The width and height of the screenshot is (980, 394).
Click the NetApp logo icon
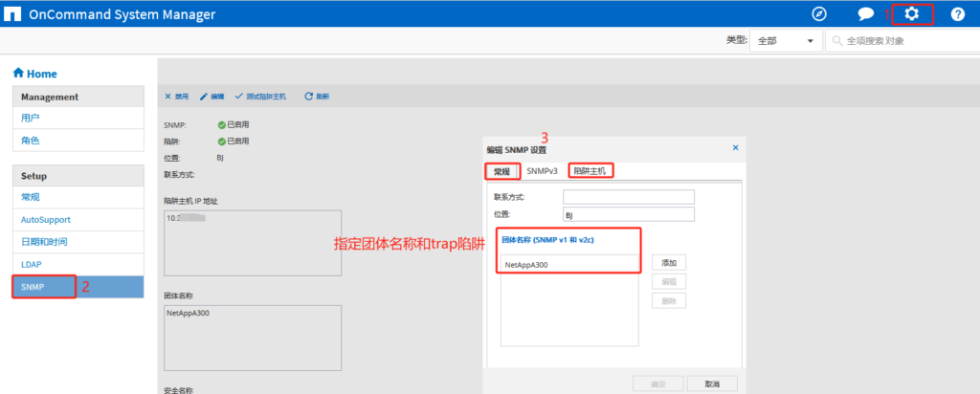tap(12, 13)
